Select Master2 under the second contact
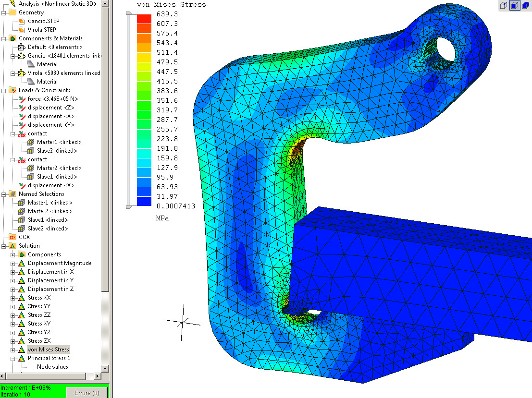Viewport: 532px width, 398px height. click(x=59, y=168)
